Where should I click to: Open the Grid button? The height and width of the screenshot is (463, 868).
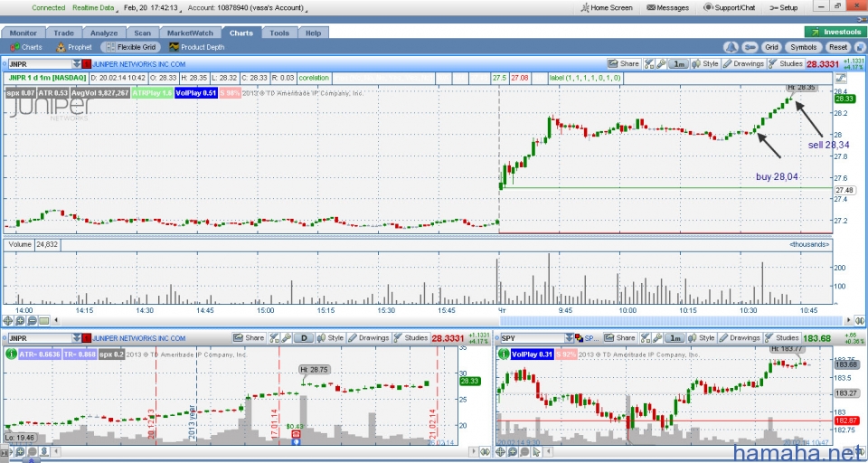(x=771, y=48)
